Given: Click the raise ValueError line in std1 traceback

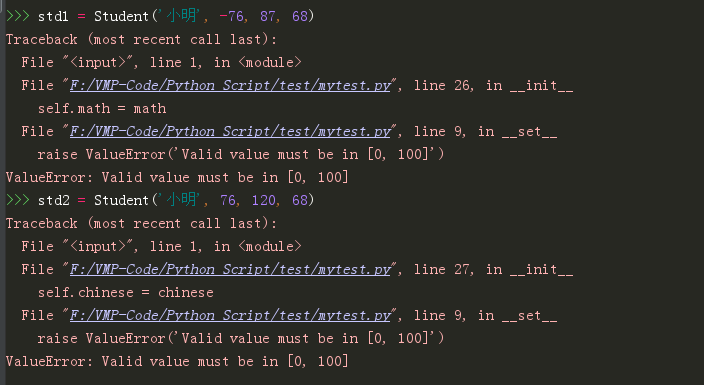Looking at the screenshot, I should (241, 155).
